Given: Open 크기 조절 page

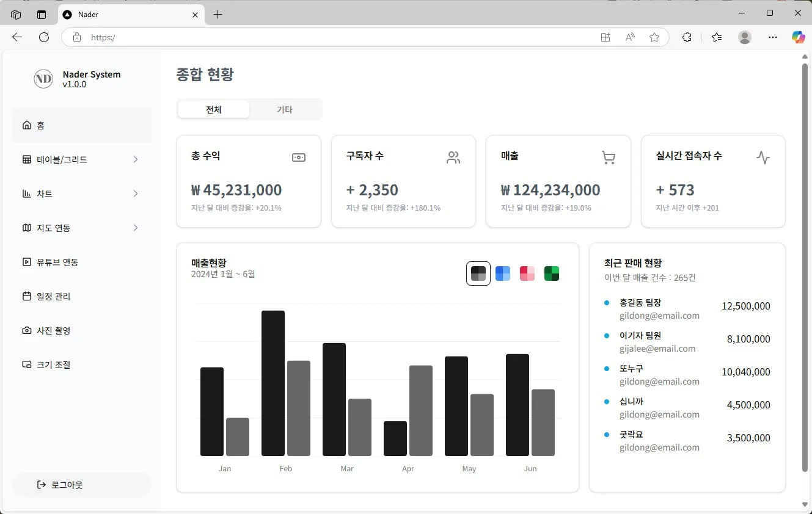Looking at the screenshot, I should tap(82, 364).
